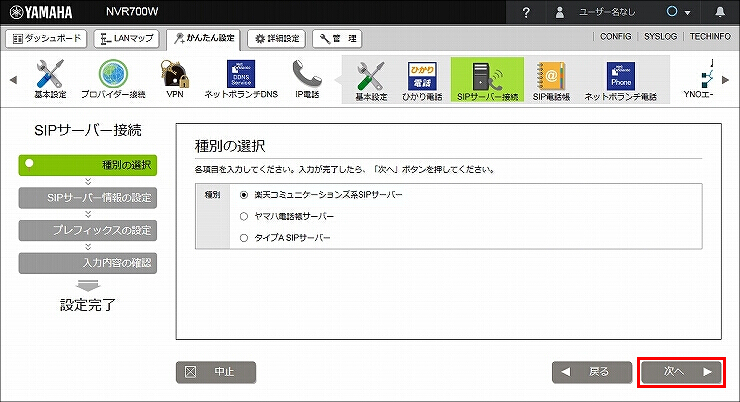
Task: Click the NVR700W model name
Action: tap(132, 12)
